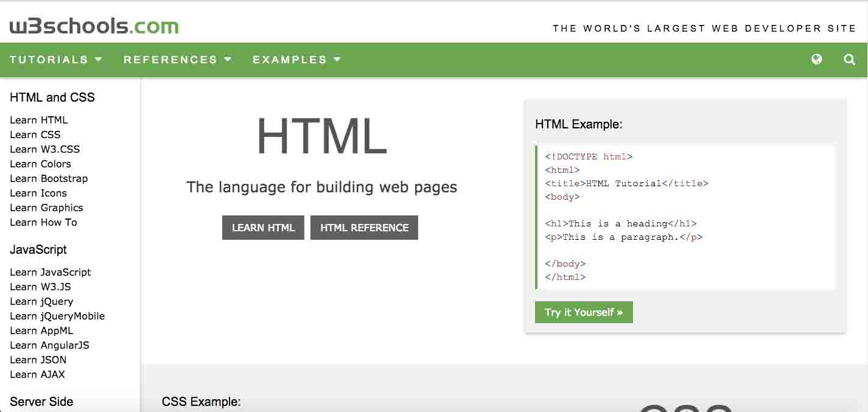Open Learn AppML sidebar link

click(41, 330)
